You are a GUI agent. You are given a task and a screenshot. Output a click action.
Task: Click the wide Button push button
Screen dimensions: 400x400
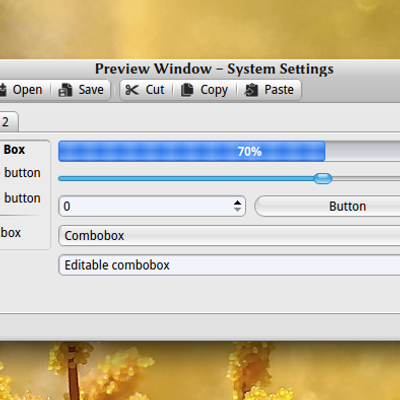(x=327, y=206)
